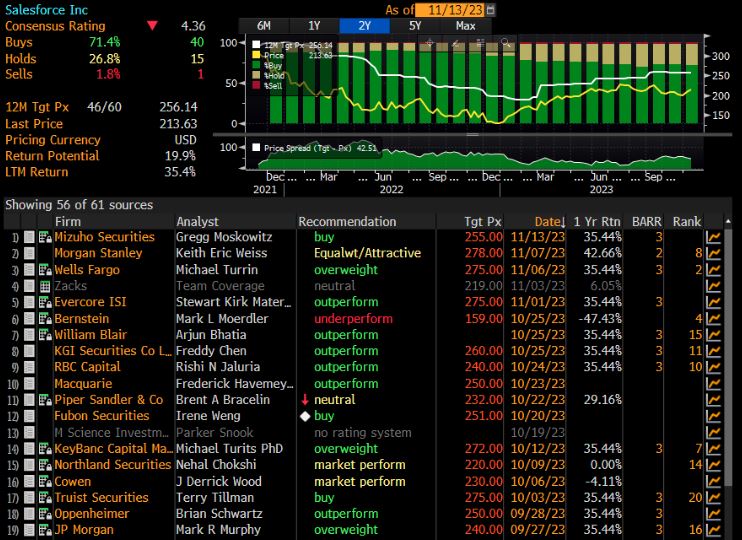Select analyst name 'Keith Eric Weiss'
742x540 pixels.
coord(221,253)
